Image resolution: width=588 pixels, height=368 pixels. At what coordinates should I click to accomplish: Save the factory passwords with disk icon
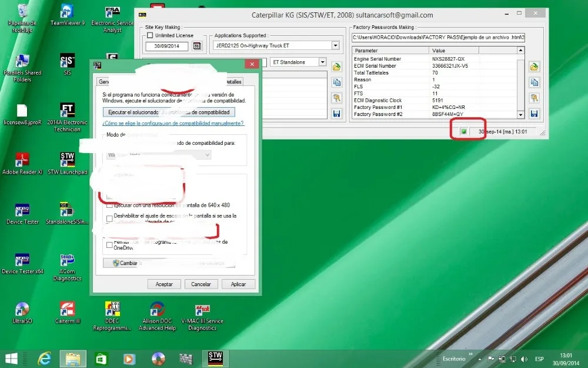pyautogui.click(x=534, y=114)
